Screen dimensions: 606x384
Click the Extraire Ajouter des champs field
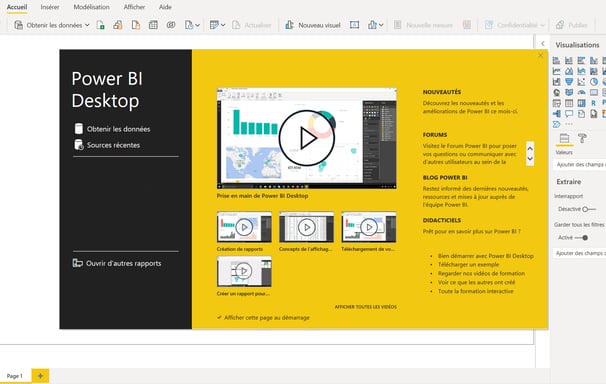point(580,253)
